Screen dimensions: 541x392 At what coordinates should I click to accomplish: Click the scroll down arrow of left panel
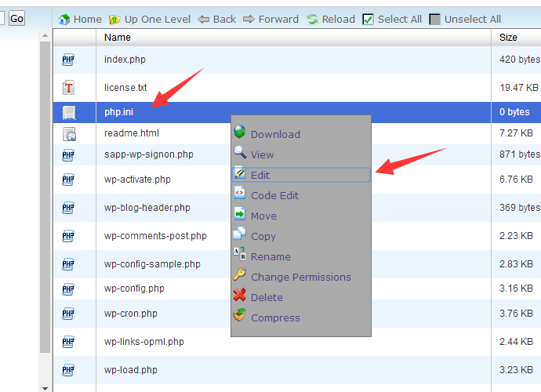click(x=45, y=387)
